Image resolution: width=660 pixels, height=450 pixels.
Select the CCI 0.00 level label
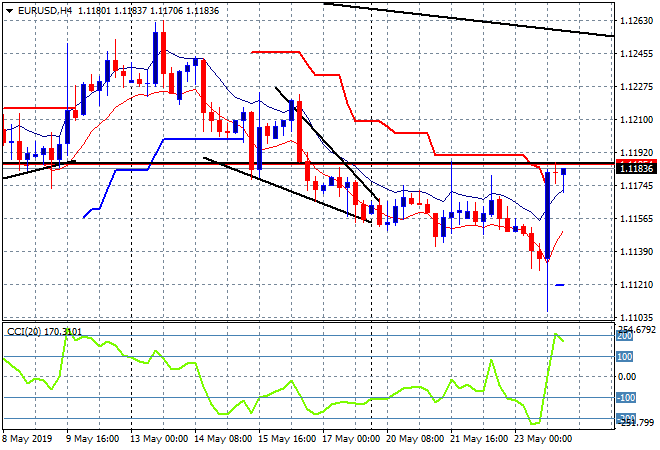pos(627,377)
